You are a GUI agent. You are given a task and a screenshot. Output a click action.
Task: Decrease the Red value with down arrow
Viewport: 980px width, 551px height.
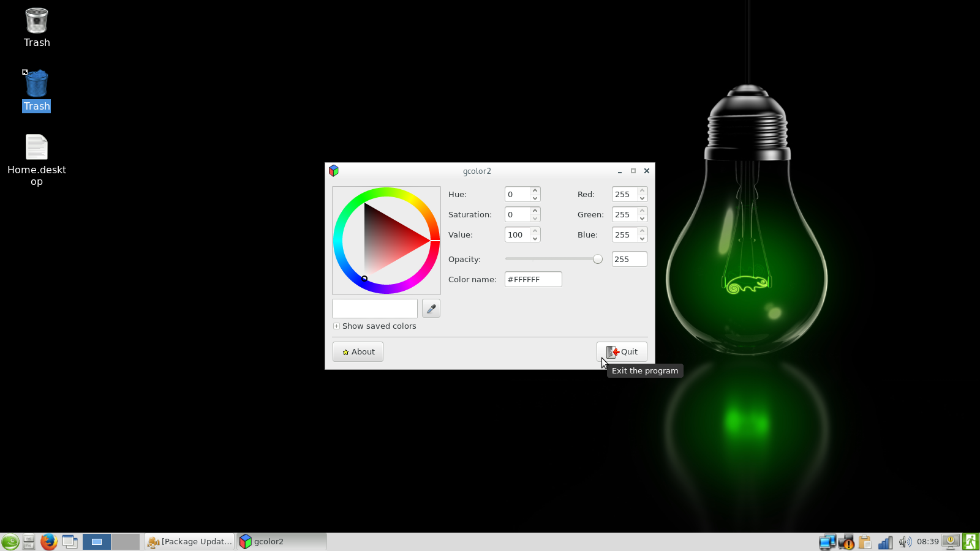[x=642, y=198]
